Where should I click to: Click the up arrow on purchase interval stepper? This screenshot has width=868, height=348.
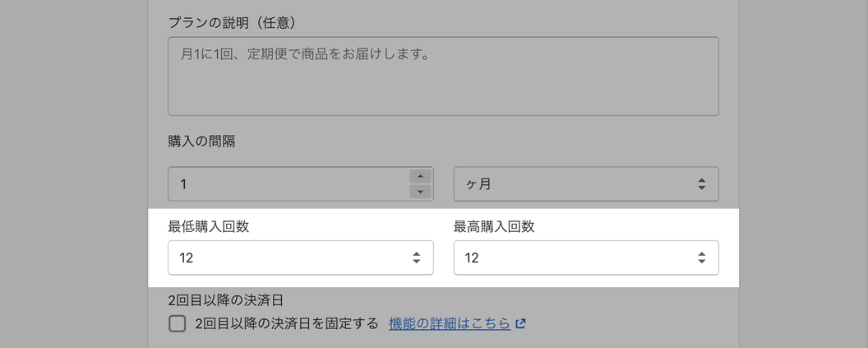point(420,176)
